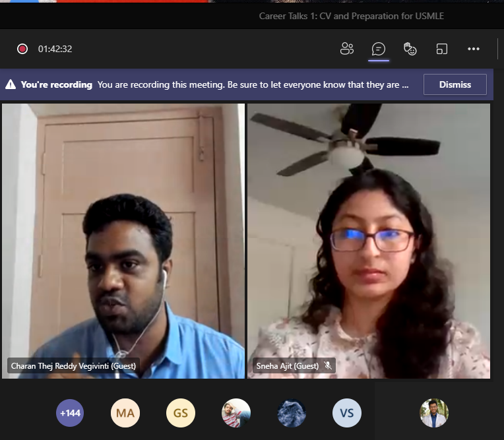Viewport: 504px width, 440px height.
Task: Click the muted microphone icon beside Sneha Ajit
Action: pyautogui.click(x=328, y=365)
